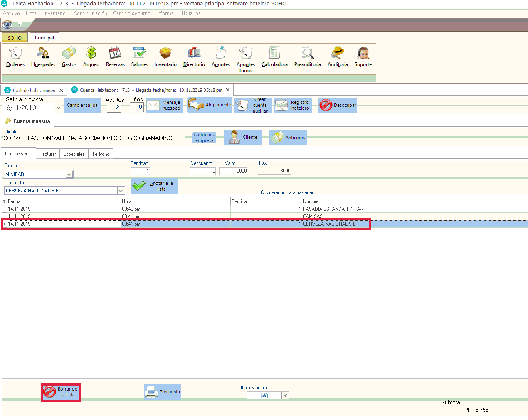
Task: Expand the Observaciones dropdown
Action: click(285, 395)
